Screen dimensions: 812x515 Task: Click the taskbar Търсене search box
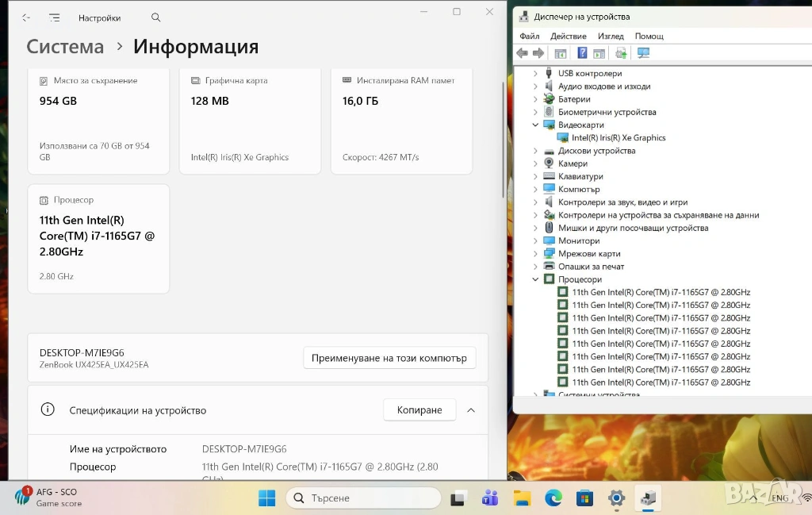(x=363, y=498)
